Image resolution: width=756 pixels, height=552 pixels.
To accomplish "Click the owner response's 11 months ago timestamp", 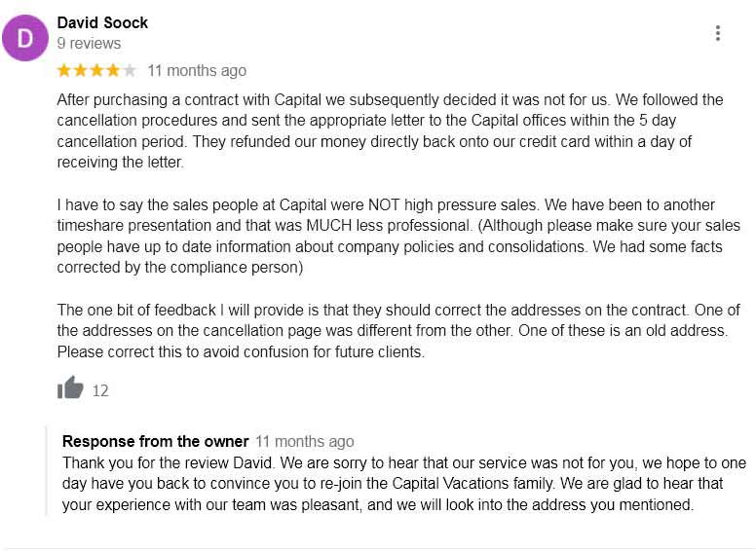I will (305, 442).
